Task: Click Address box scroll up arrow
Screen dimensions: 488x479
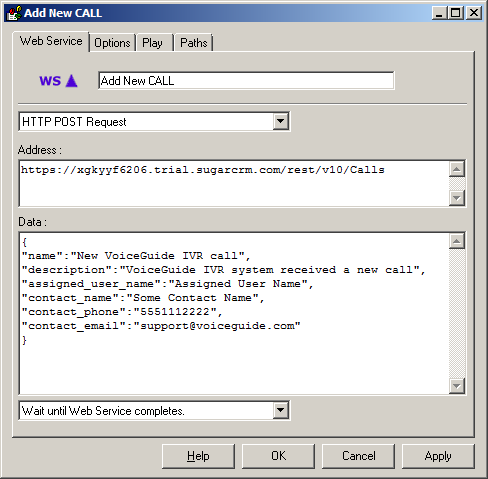Action: tap(457, 169)
